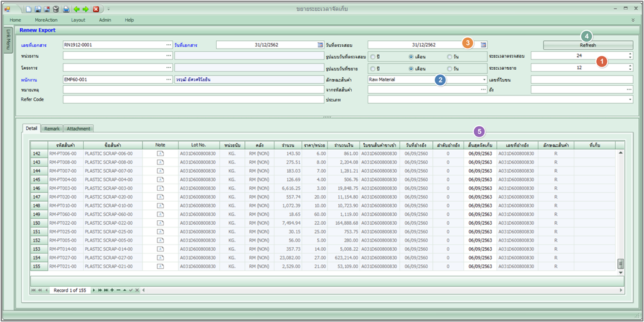644x322 pixels.
Task: Open Note icon in row 142
Action: point(160,154)
